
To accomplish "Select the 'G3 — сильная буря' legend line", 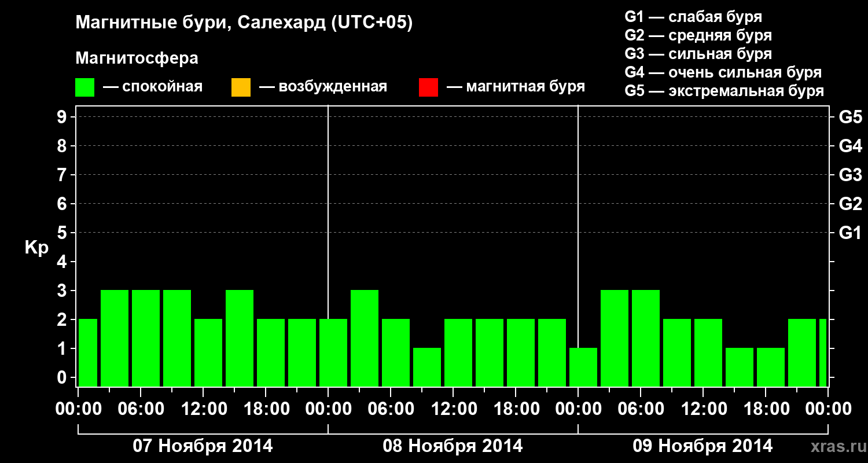I will pyautogui.click(x=698, y=54).
